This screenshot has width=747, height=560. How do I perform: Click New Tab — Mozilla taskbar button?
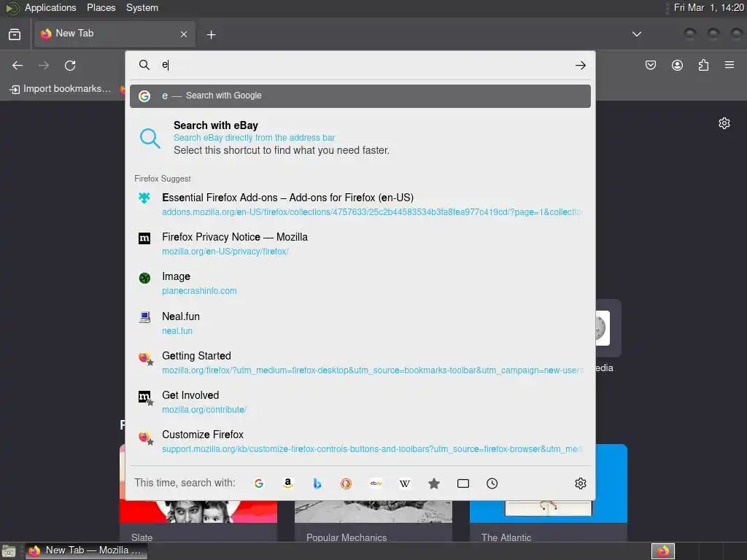pyautogui.click(x=86, y=551)
